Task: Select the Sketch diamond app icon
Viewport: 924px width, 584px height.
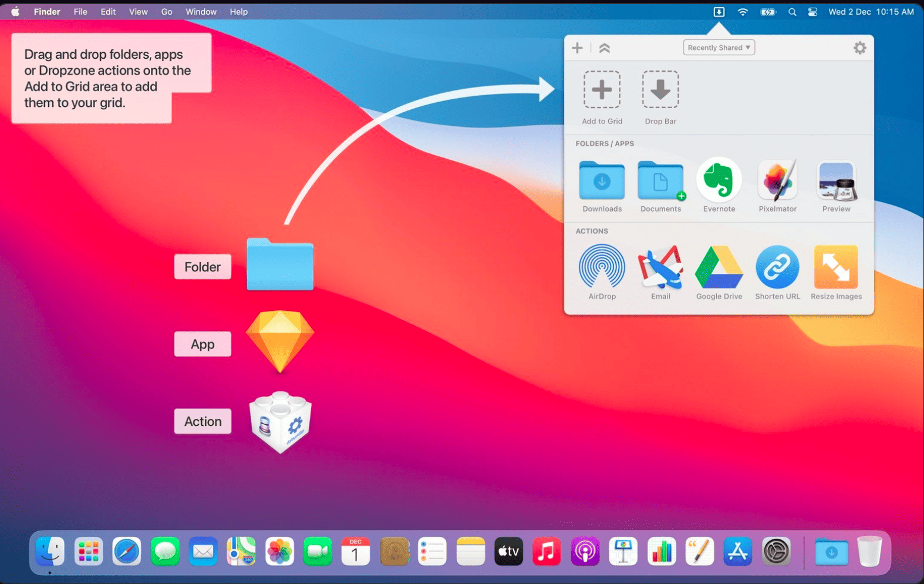Action: (280, 341)
